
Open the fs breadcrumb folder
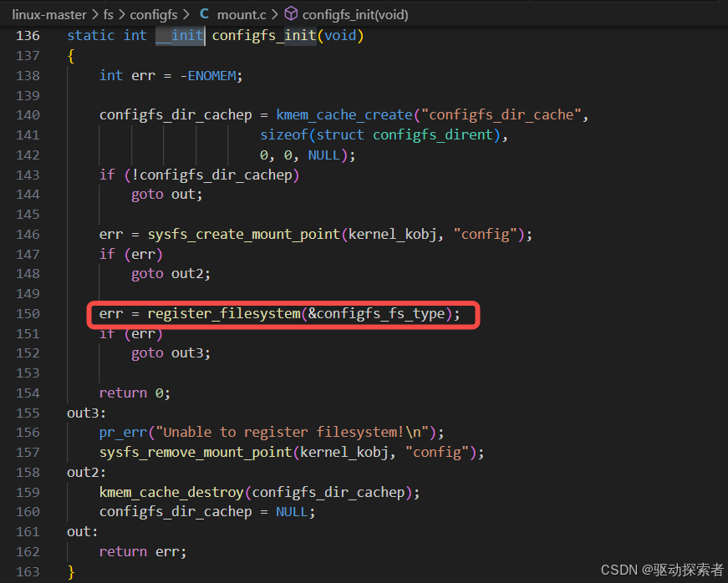pos(108,15)
